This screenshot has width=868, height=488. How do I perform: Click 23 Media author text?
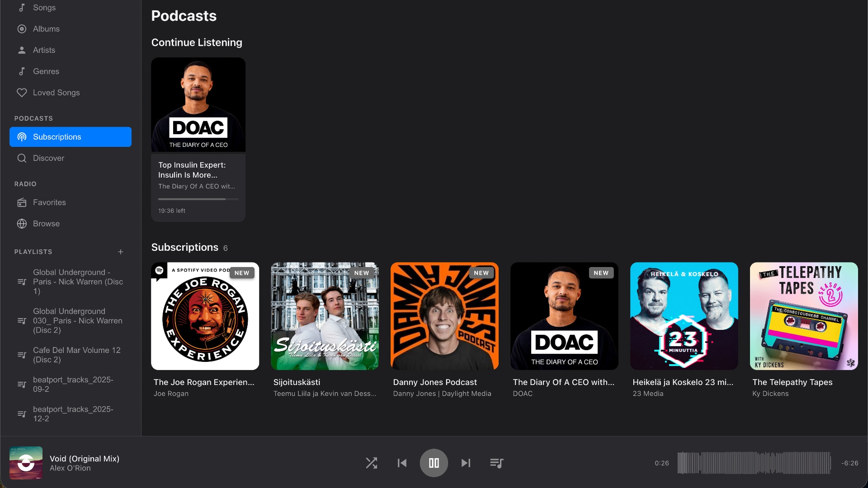point(648,394)
